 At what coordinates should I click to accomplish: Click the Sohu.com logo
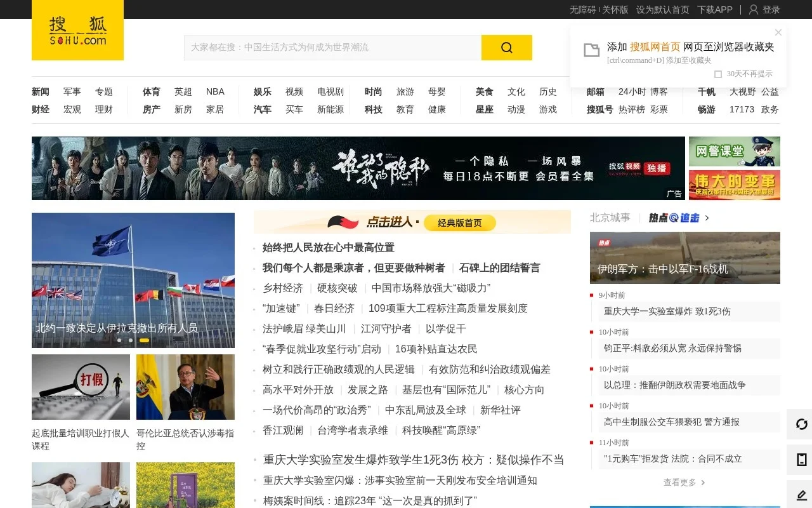point(77,30)
